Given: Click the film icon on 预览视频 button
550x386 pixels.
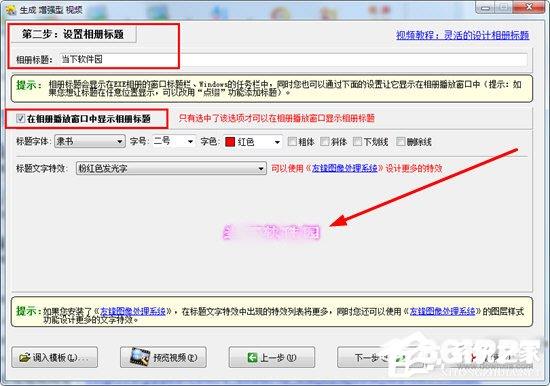Looking at the screenshot, I should click(x=140, y=357).
